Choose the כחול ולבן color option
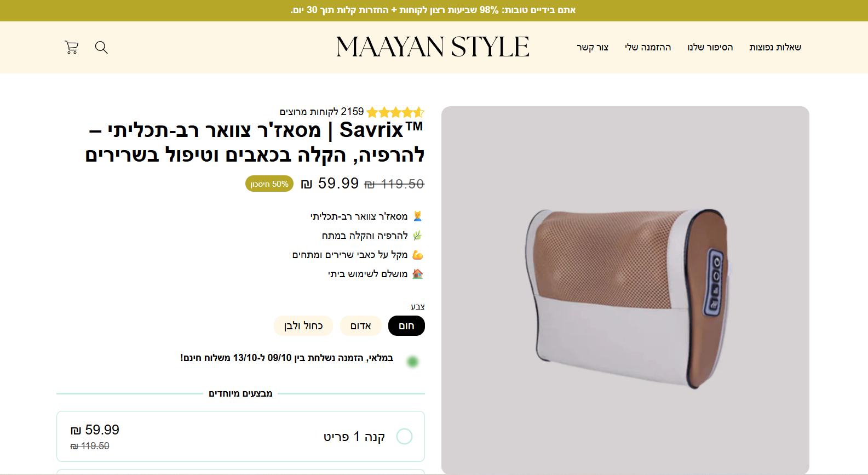The image size is (868, 475). tap(303, 326)
